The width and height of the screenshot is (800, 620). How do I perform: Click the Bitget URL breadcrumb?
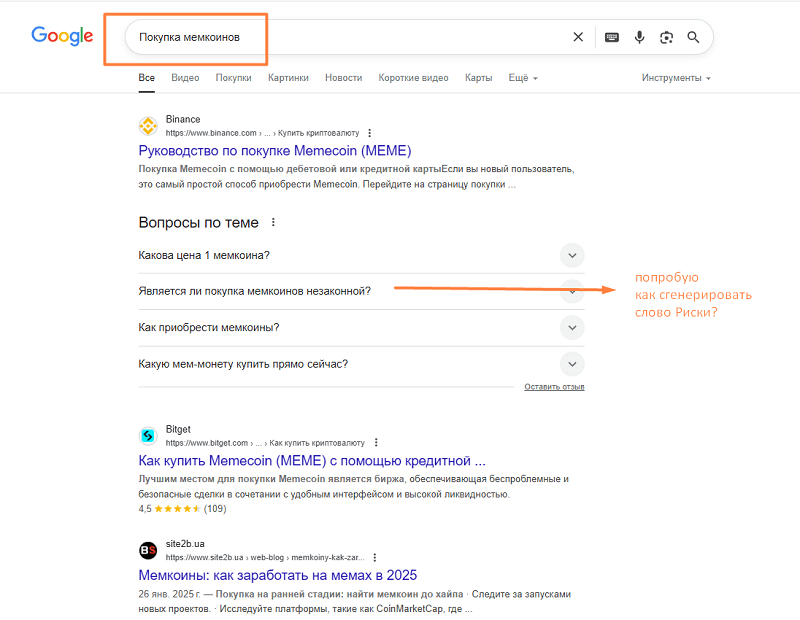click(x=265, y=442)
